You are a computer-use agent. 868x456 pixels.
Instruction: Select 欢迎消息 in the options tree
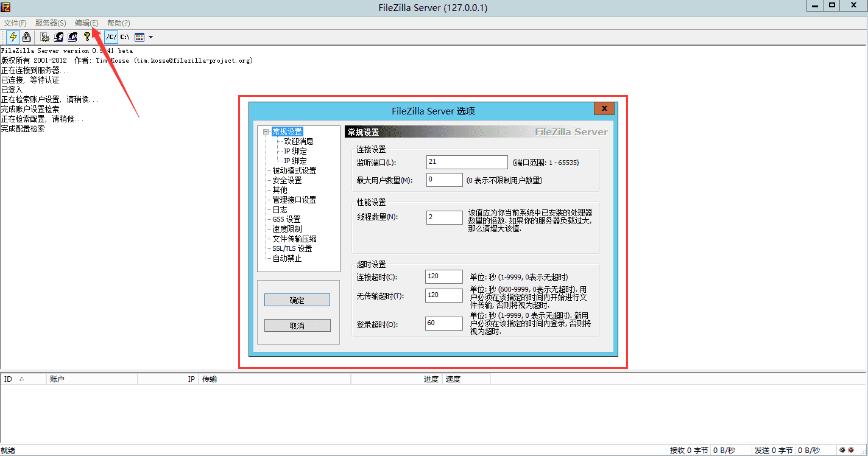[x=298, y=141]
